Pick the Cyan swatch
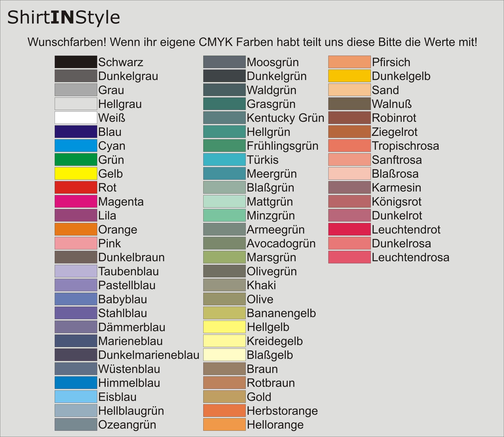Image resolution: width=504 pixels, height=437 pixels. click(76, 146)
